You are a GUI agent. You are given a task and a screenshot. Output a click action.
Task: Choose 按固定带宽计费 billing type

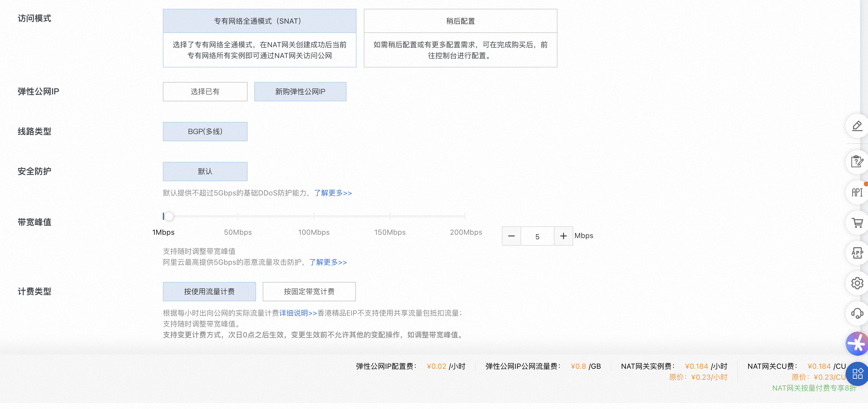(309, 291)
